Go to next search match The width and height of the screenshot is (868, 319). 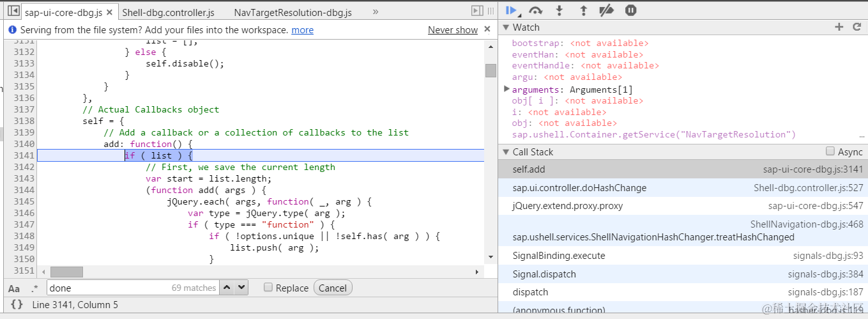(x=241, y=288)
